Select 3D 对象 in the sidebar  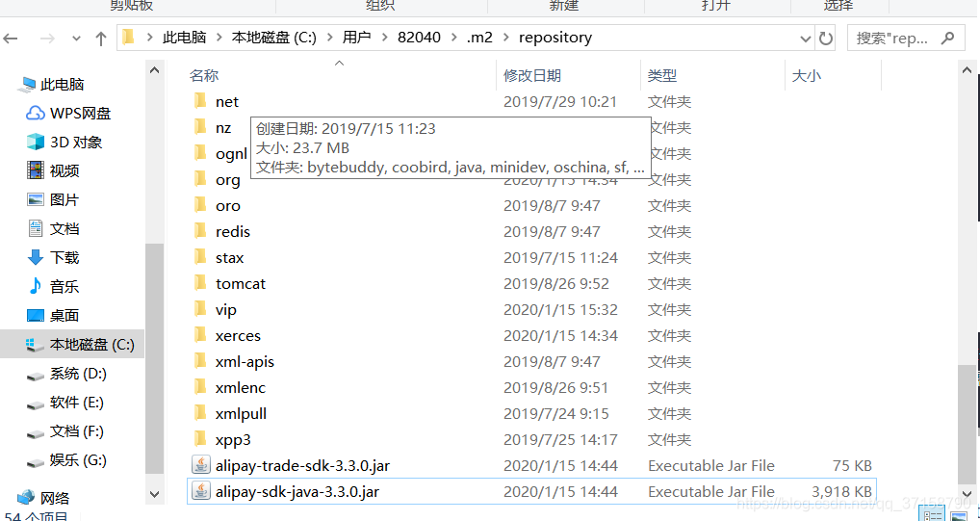[x=64, y=142]
